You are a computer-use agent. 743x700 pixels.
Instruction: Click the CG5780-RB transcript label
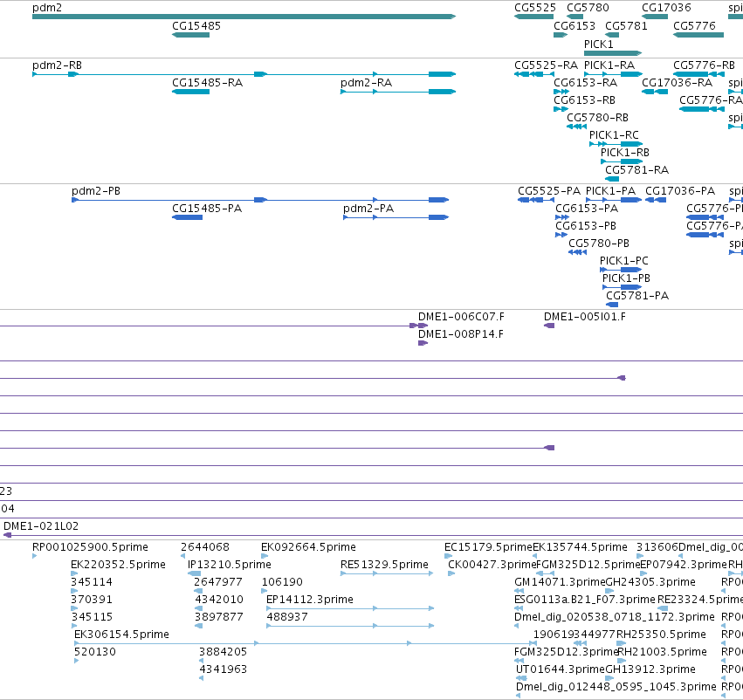[x=597, y=118]
